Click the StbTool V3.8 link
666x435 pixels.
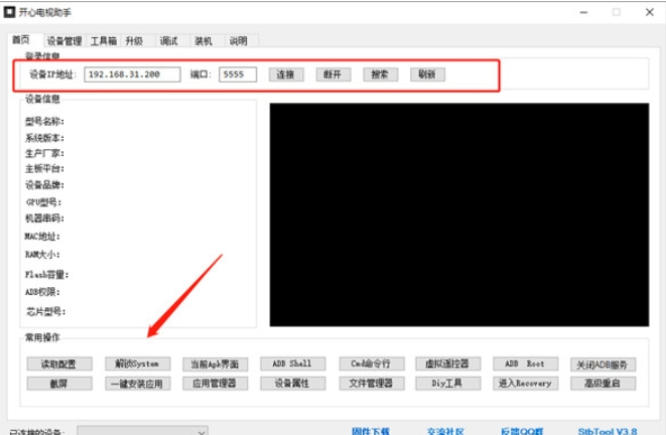[607, 431]
